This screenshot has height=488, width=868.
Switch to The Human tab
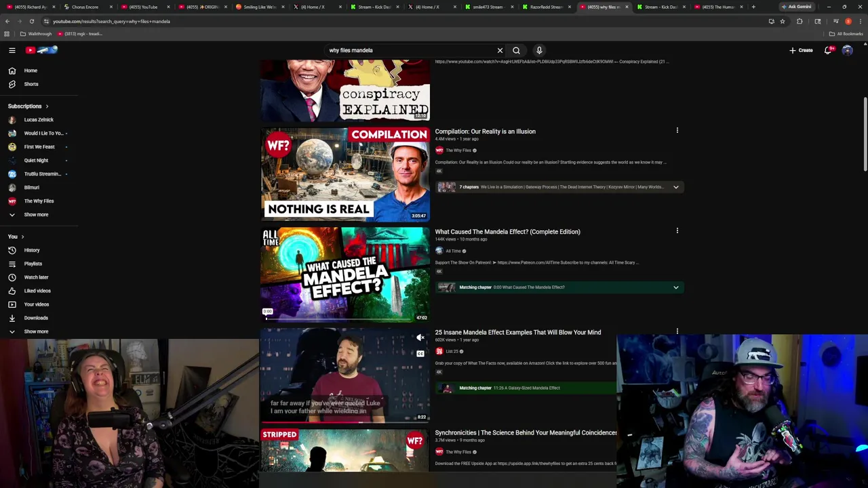click(x=718, y=7)
